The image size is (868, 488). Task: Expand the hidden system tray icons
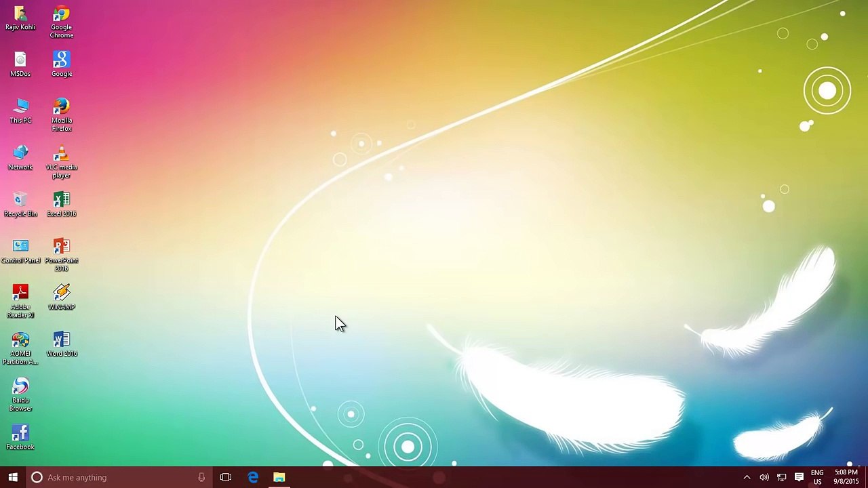click(747, 477)
